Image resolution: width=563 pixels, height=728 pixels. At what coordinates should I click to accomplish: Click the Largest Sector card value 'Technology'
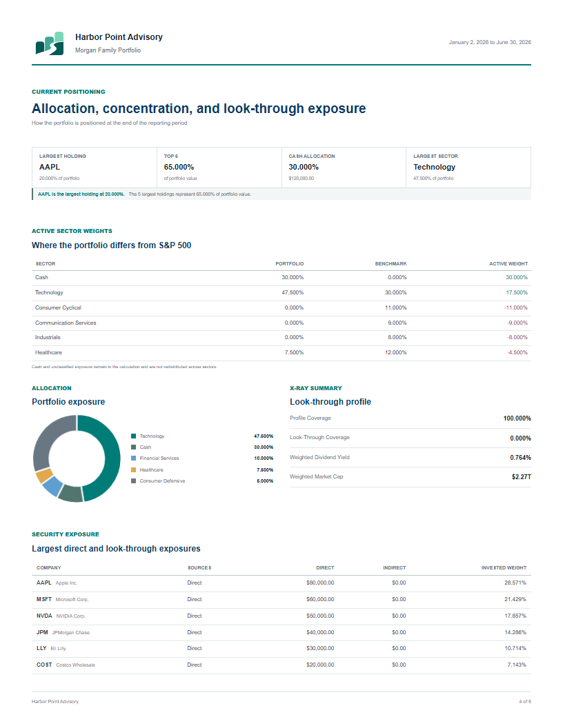(x=435, y=167)
